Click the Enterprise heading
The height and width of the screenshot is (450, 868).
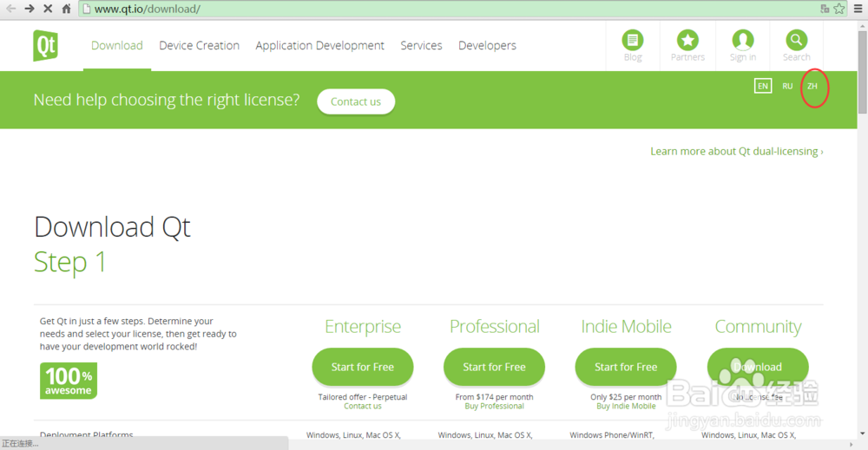[x=363, y=326]
